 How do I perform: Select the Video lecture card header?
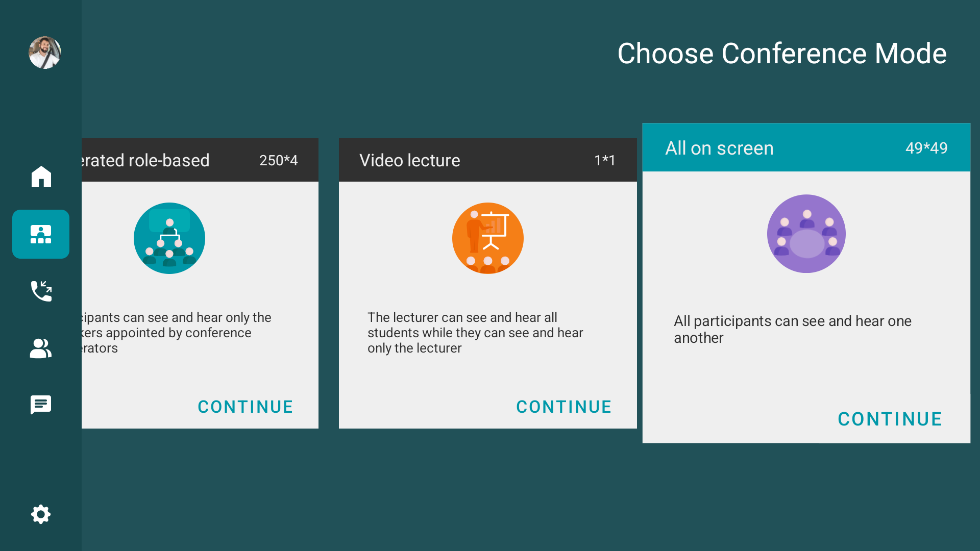(488, 160)
